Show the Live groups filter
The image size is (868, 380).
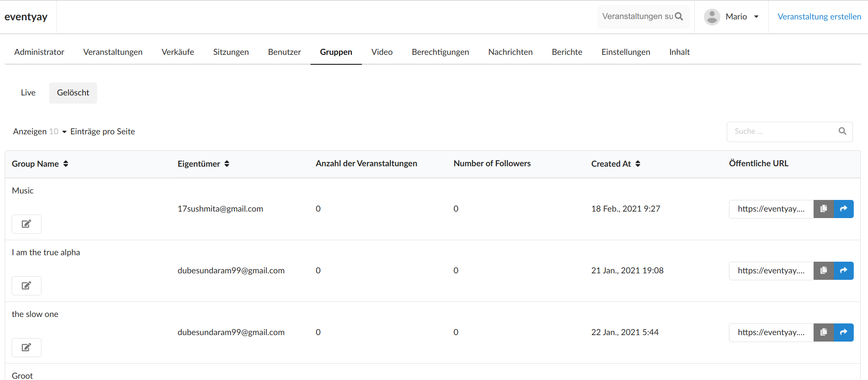tap(28, 93)
